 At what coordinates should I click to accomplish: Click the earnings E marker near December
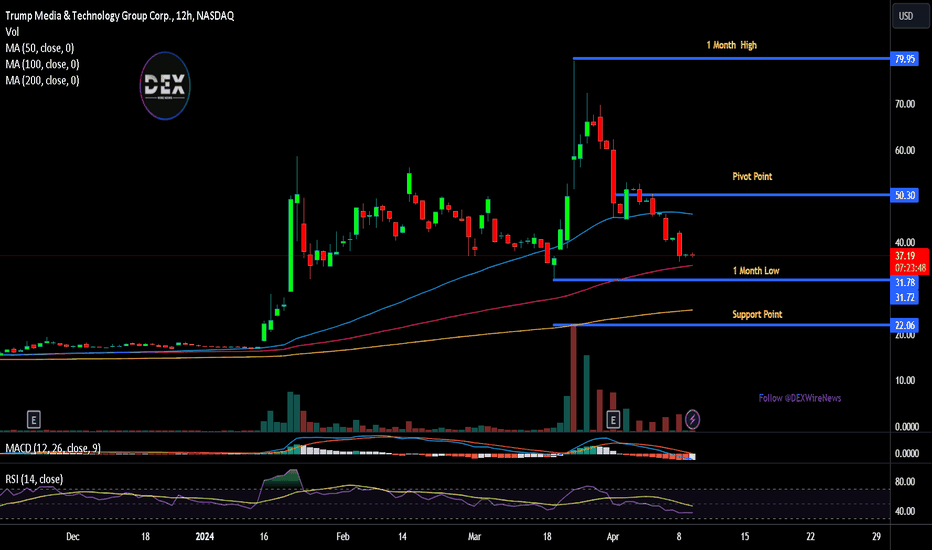[34, 420]
